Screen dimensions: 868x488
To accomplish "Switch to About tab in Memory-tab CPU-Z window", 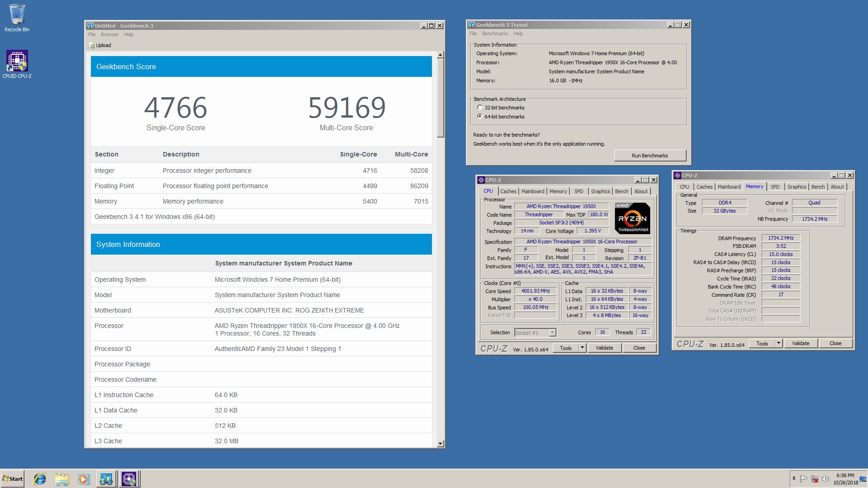I will pyautogui.click(x=837, y=187).
